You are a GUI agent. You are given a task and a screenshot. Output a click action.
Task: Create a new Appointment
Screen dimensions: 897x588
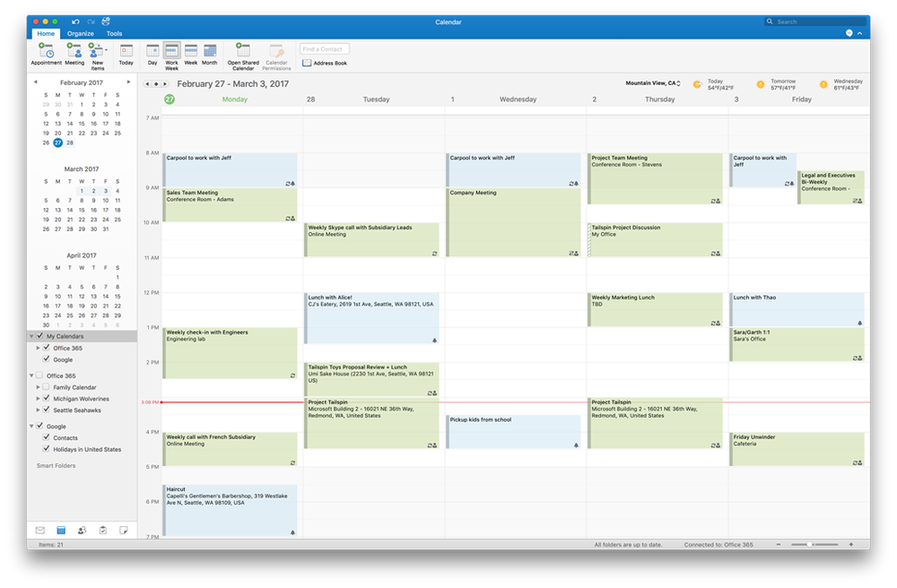coord(46,54)
